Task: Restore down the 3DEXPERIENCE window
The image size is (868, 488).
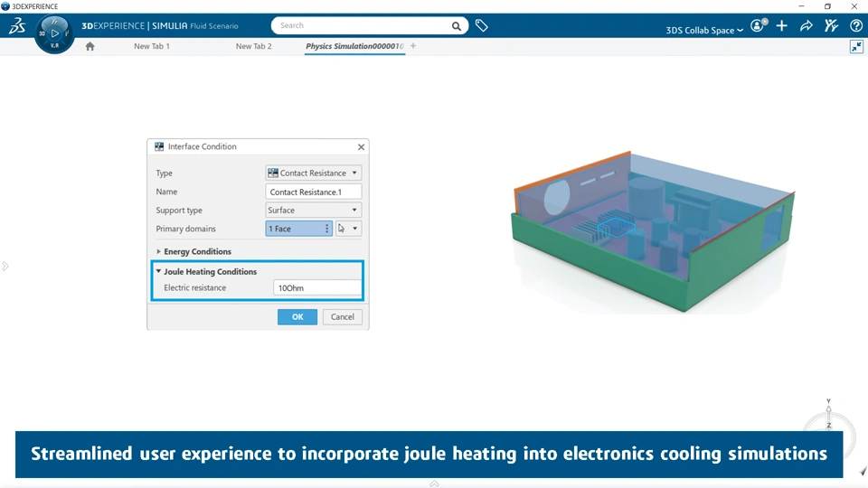Action: click(827, 6)
